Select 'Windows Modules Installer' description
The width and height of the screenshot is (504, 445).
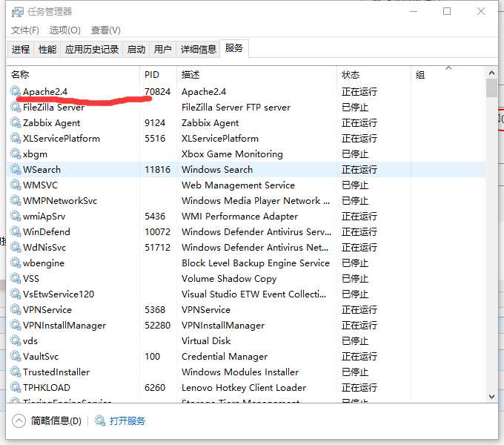240,372
